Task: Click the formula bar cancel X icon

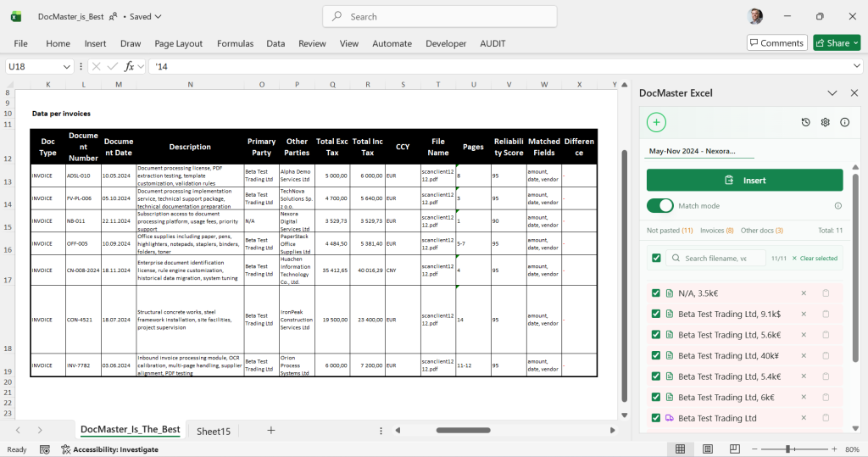Action: tap(97, 66)
